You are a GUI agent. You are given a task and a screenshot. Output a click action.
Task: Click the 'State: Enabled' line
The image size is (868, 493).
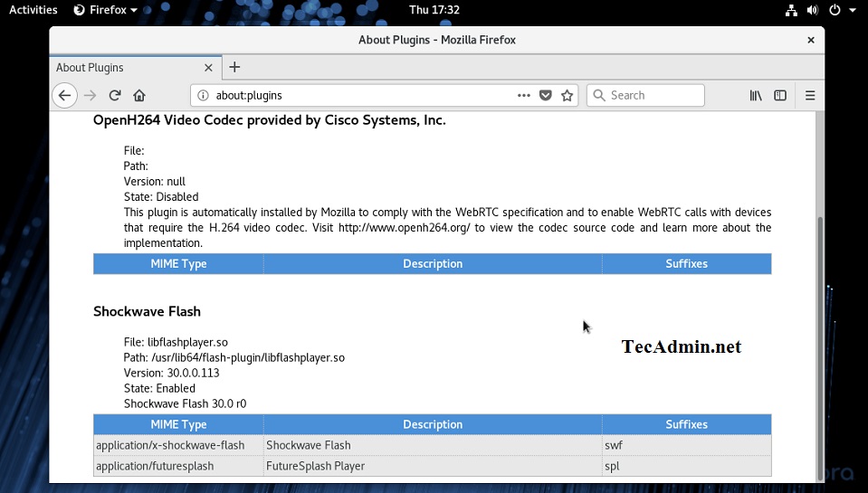point(159,388)
